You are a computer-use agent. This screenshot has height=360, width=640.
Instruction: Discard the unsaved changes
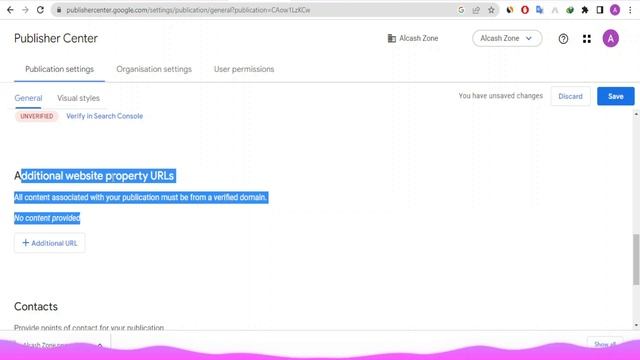[x=570, y=96]
